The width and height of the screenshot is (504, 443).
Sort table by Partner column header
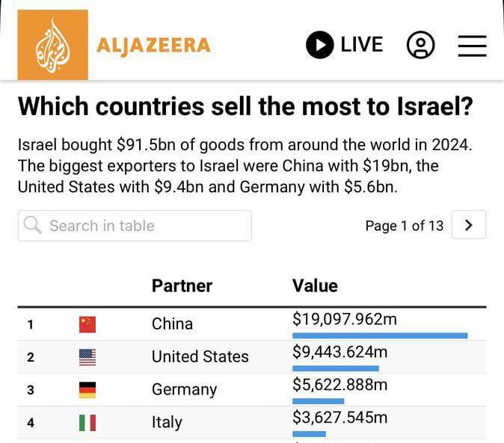[x=182, y=285]
